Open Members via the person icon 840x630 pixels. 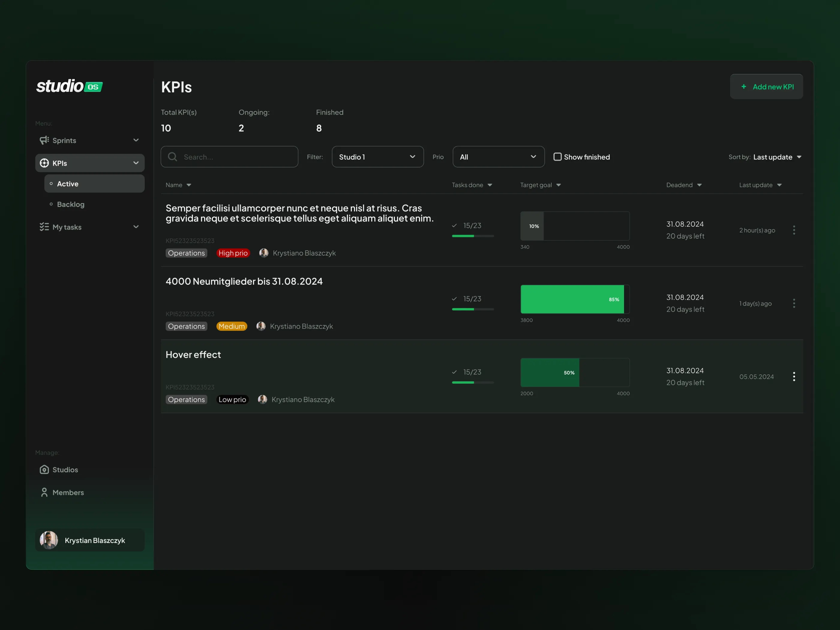click(x=44, y=492)
